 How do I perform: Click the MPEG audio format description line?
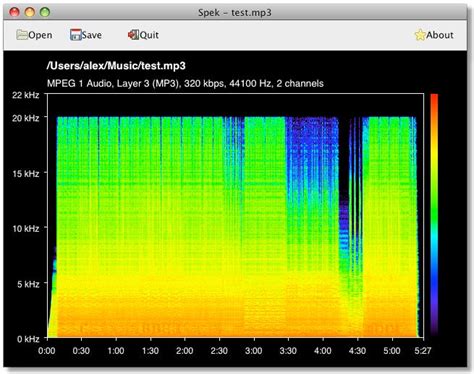[x=185, y=83]
